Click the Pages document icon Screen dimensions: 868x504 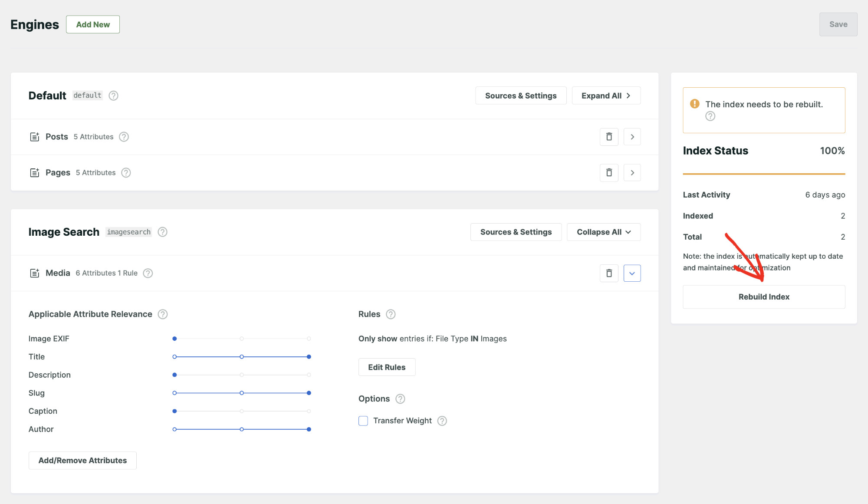point(35,172)
